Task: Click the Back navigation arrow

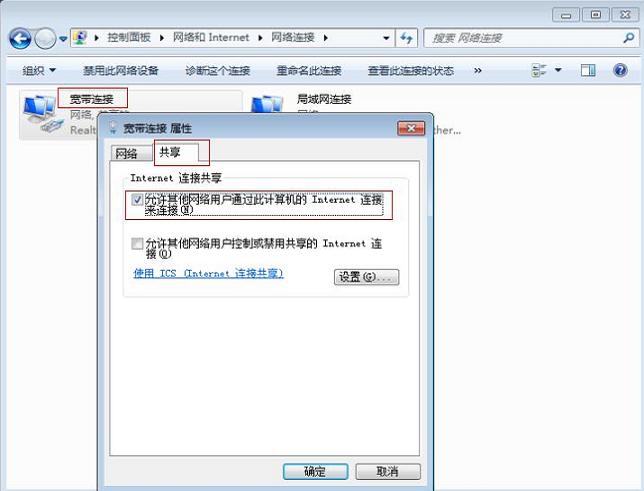Action: pos(20,38)
